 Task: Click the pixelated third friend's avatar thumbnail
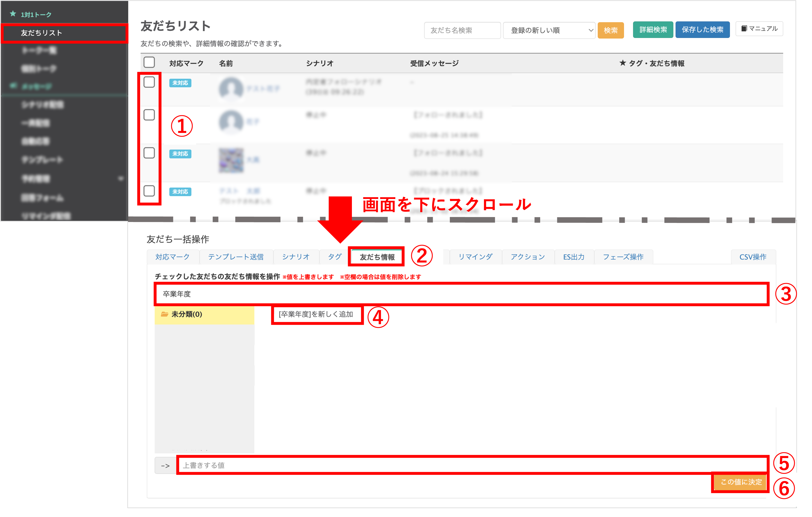(x=231, y=160)
